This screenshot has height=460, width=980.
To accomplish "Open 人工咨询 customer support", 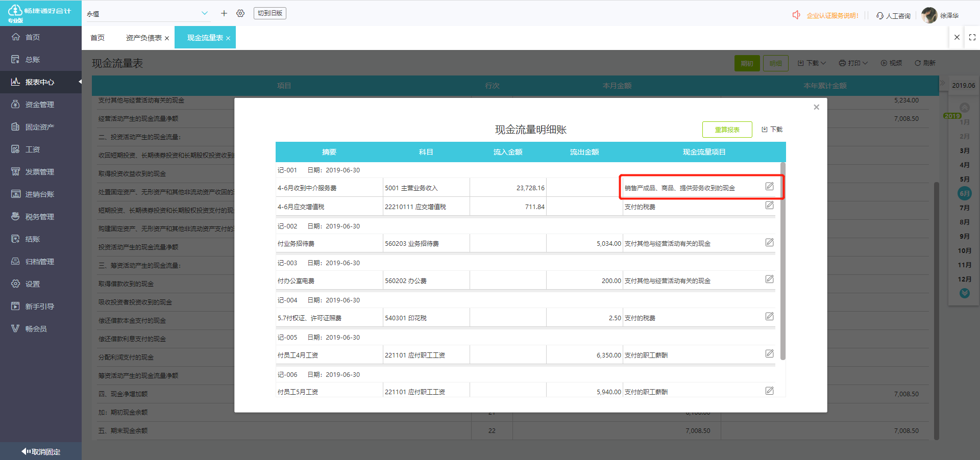I will point(893,16).
